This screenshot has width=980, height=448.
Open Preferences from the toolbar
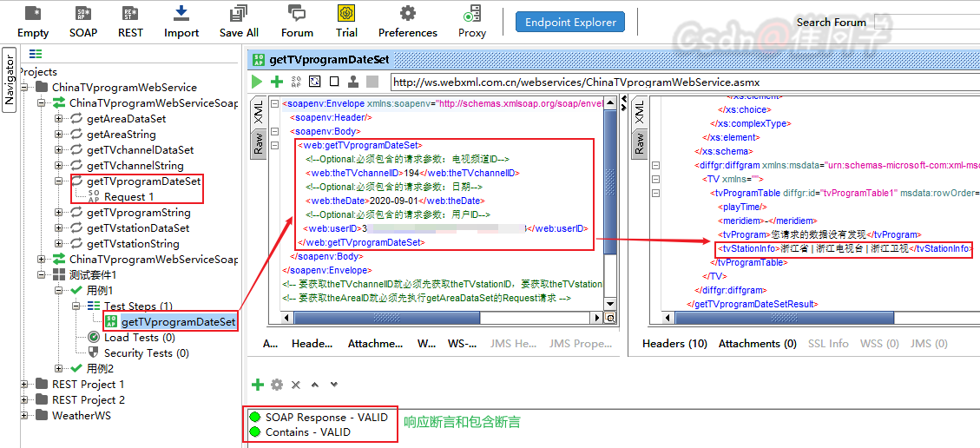(407, 22)
